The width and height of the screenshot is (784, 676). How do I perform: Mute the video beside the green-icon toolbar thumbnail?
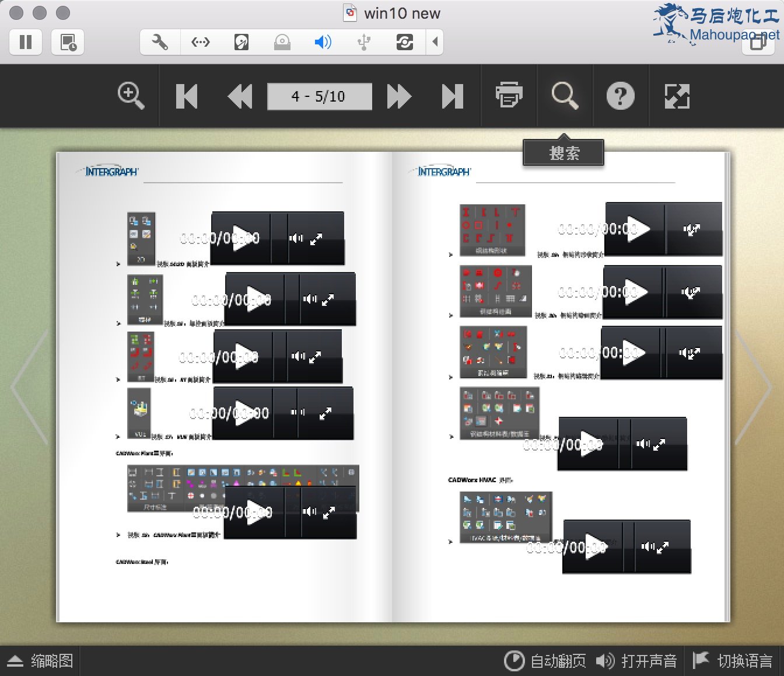(x=310, y=299)
